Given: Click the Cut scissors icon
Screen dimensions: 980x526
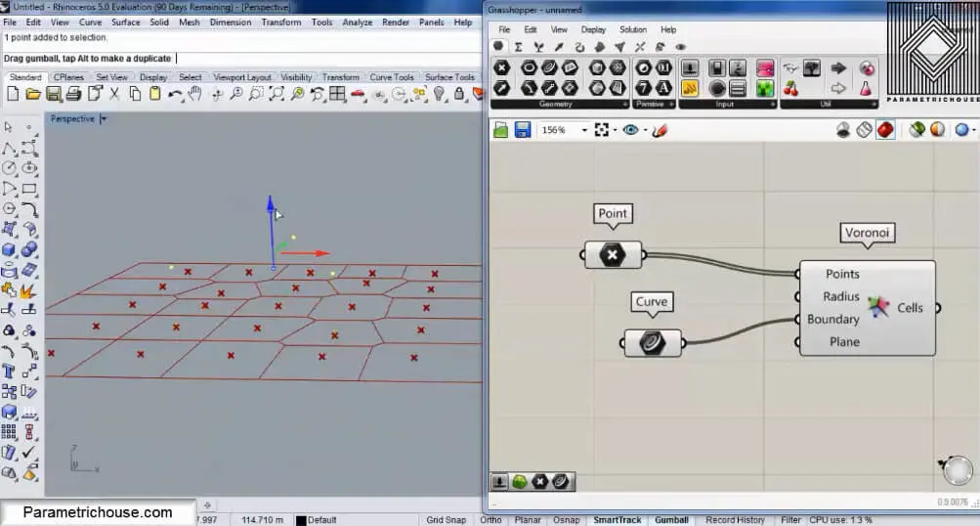Looking at the screenshot, I should click(x=114, y=95).
